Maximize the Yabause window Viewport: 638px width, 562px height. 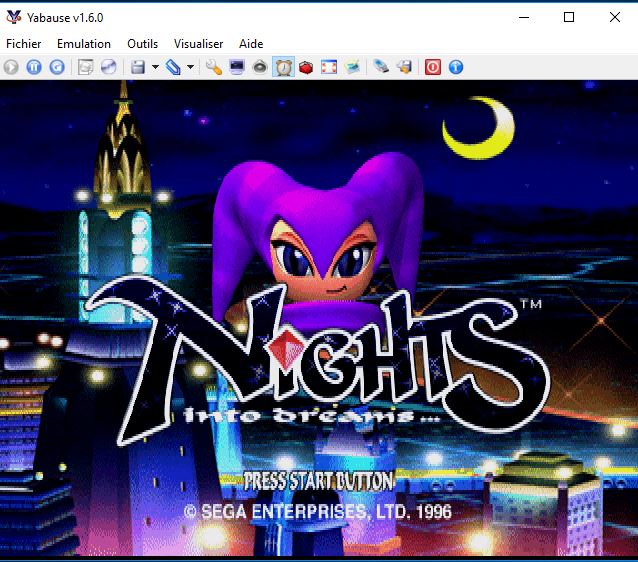[569, 17]
